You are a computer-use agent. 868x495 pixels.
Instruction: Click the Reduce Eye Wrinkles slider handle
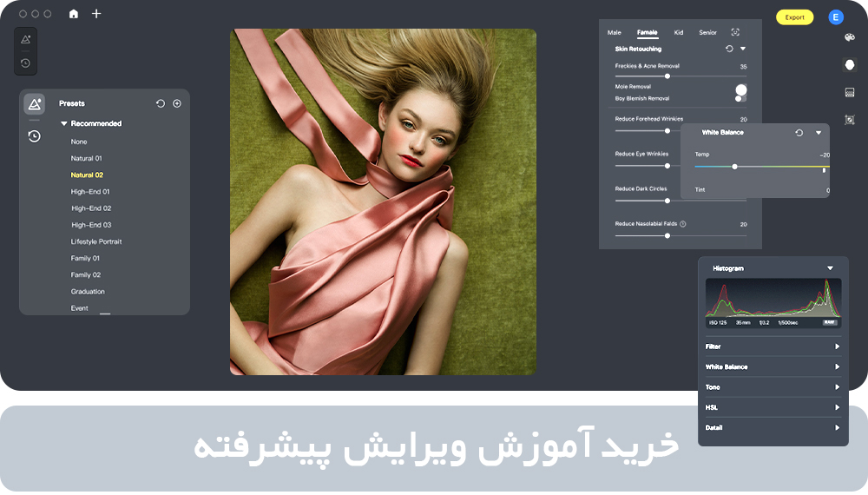click(x=667, y=166)
